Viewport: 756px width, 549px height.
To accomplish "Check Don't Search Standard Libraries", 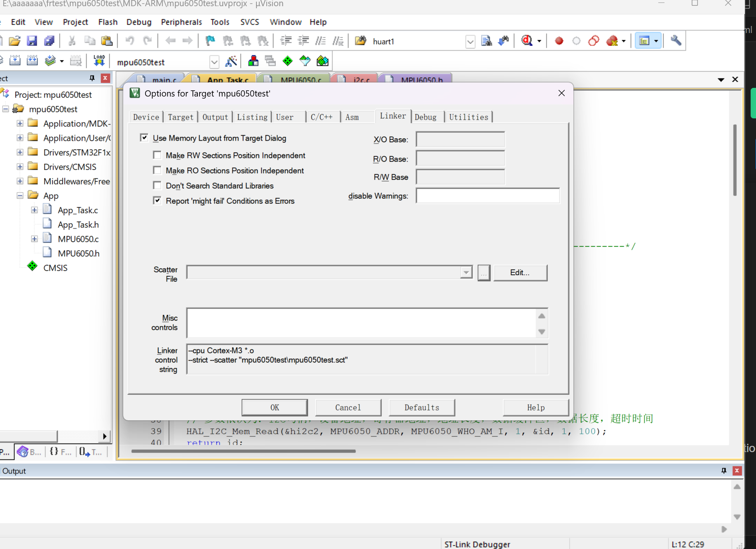I will pos(157,186).
